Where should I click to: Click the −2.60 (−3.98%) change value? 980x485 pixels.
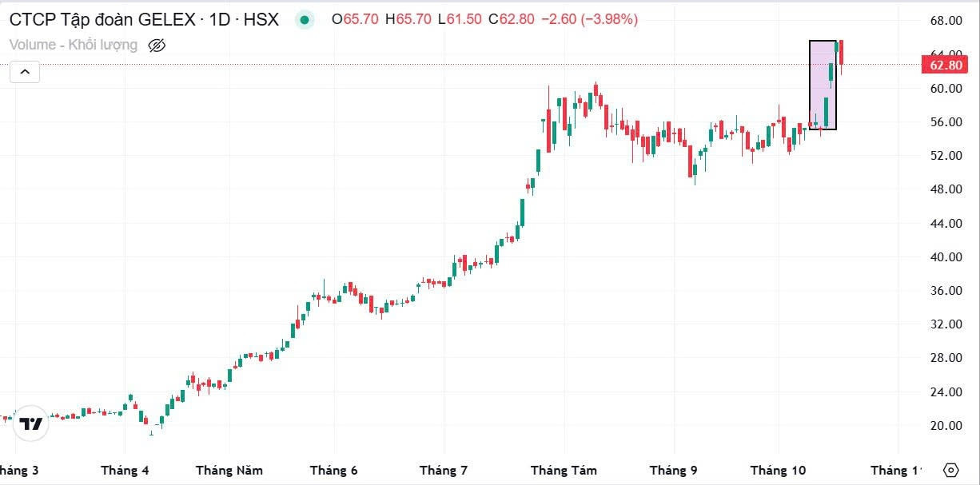point(589,20)
